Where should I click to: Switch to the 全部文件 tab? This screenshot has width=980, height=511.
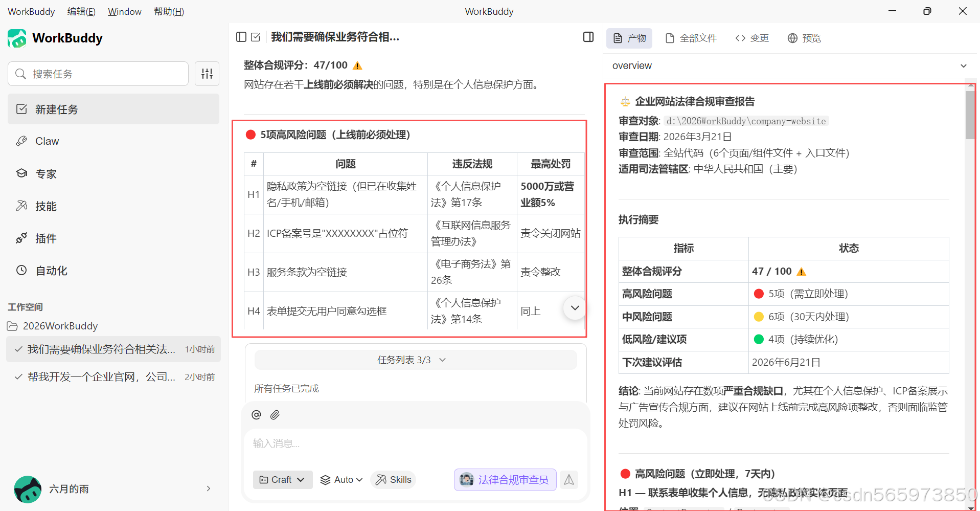tap(691, 38)
